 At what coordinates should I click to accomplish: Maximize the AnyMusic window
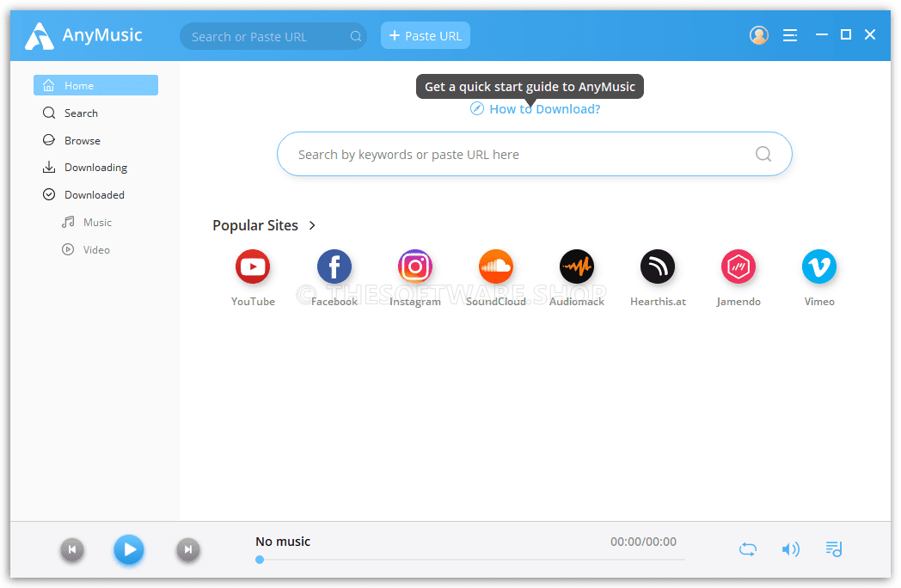tap(846, 35)
